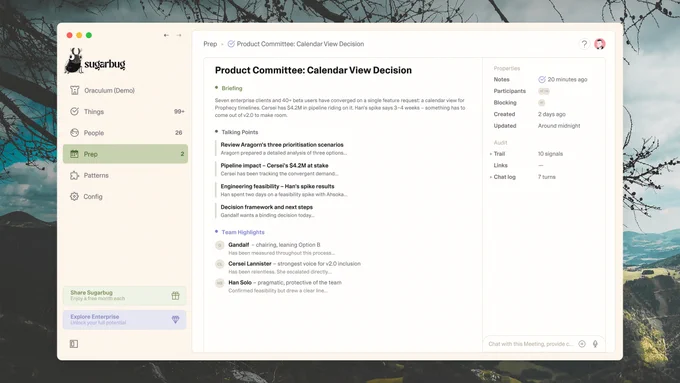Click the Prep breadcrumb link
Screen dimensions: 680x383
click(210, 44)
